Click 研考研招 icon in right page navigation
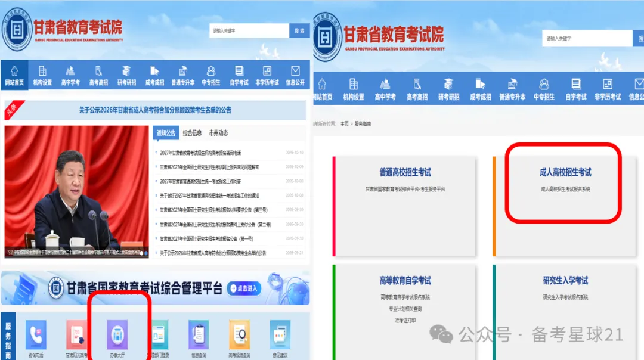Screen dimensions: 644x360 point(448,84)
